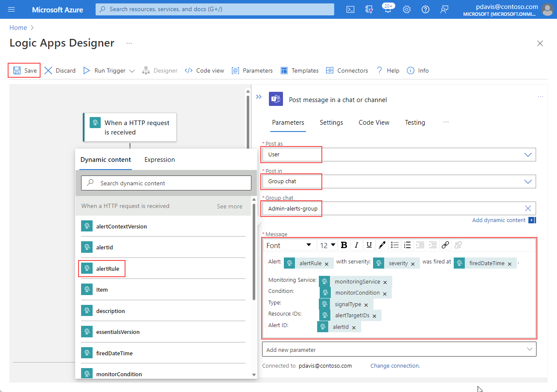The image size is (557, 392).
Task: Remove the alertTargetIDs token
Action: pos(374,316)
